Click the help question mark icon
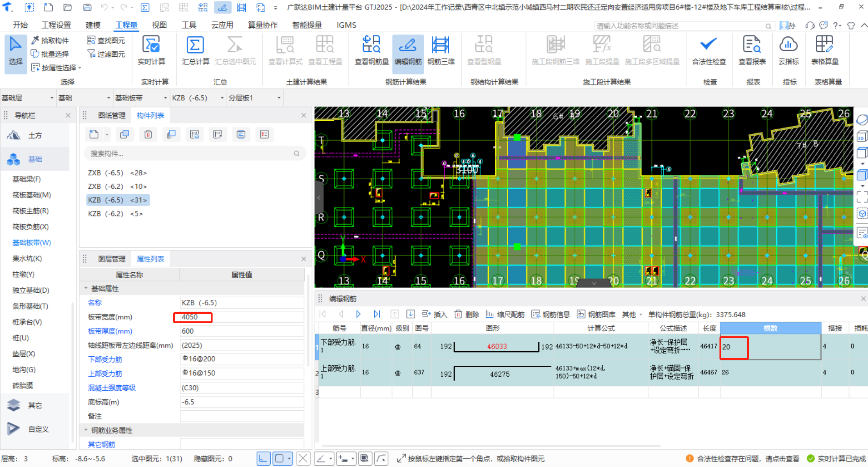This screenshot has height=467, width=868. click(x=836, y=25)
